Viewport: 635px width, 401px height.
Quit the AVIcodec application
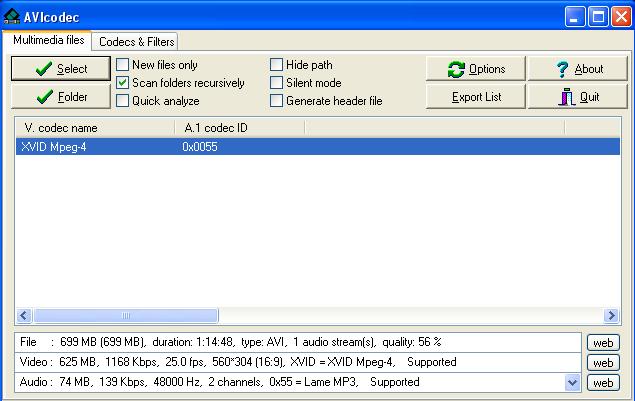(577, 97)
